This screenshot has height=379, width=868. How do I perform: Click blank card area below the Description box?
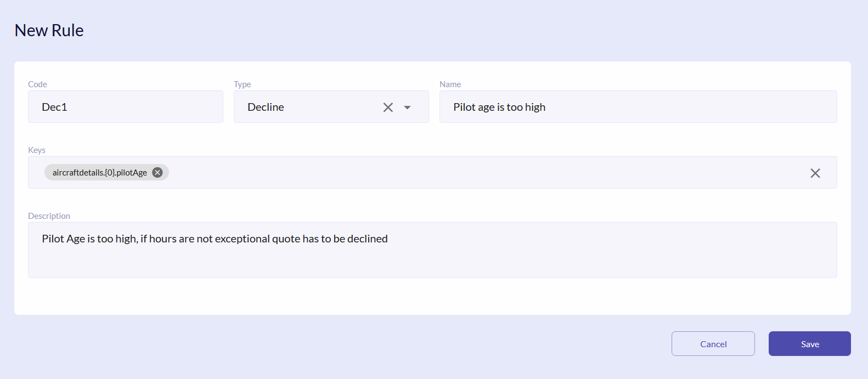click(x=432, y=296)
